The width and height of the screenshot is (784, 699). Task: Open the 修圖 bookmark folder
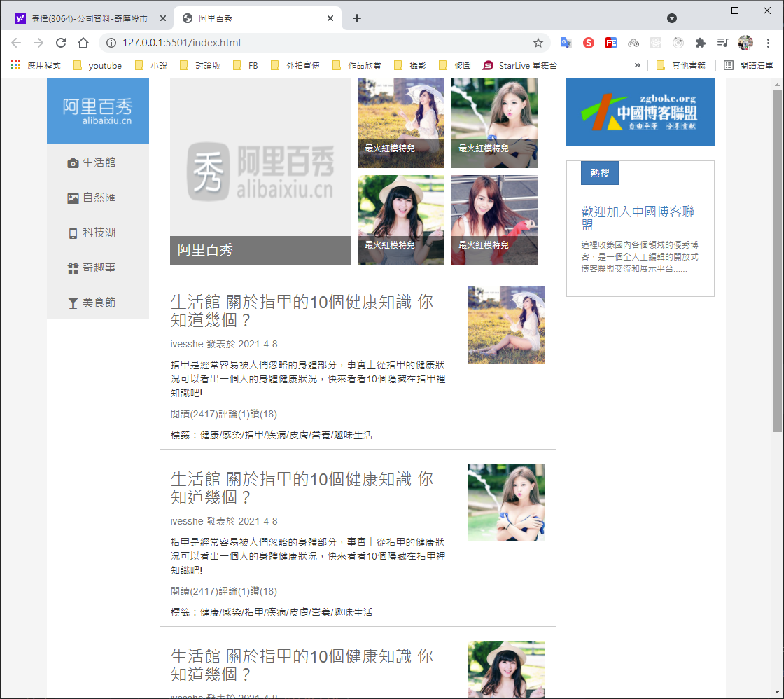click(456, 66)
